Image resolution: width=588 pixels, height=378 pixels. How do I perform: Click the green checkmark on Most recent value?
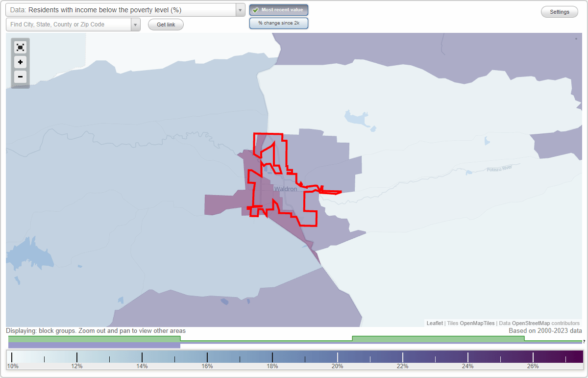coord(256,10)
